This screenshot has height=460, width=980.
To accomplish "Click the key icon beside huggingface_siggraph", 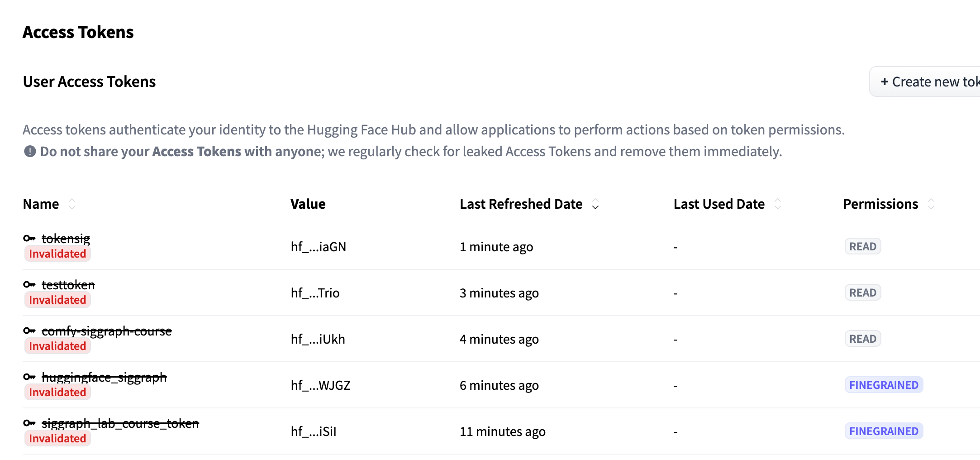I will pyautogui.click(x=29, y=377).
